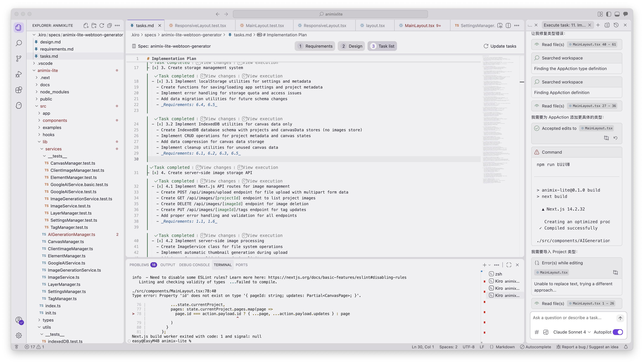Undo accepted edits to MainLayout.tsx

615,138
